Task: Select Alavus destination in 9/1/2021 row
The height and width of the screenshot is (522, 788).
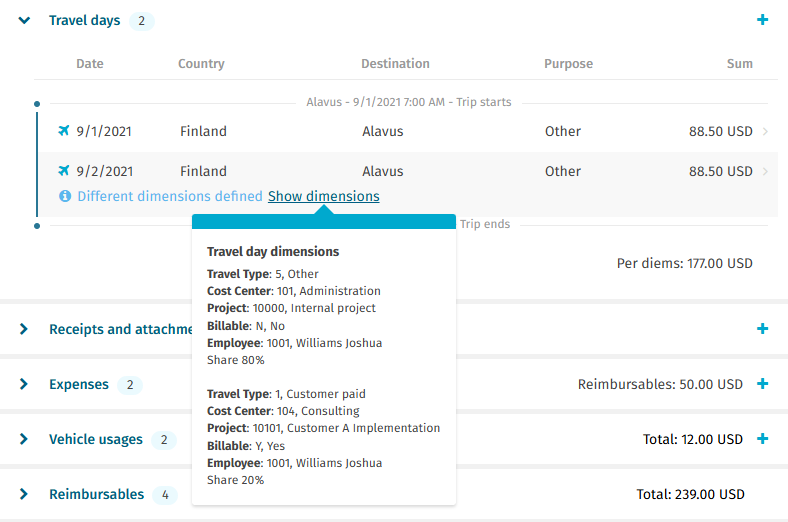Action: tap(383, 131)
